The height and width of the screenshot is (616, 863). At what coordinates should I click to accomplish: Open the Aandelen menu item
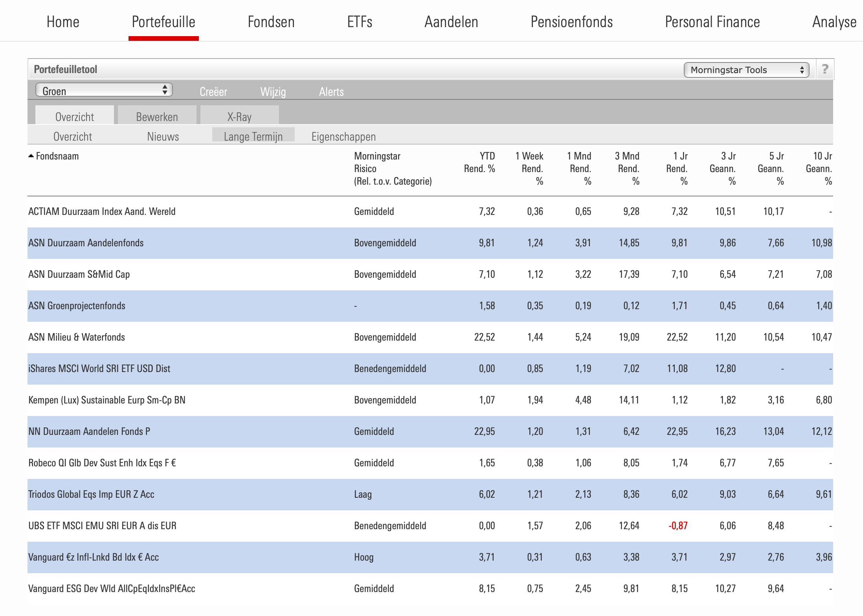pyautogui.click(x=451, y=22)
